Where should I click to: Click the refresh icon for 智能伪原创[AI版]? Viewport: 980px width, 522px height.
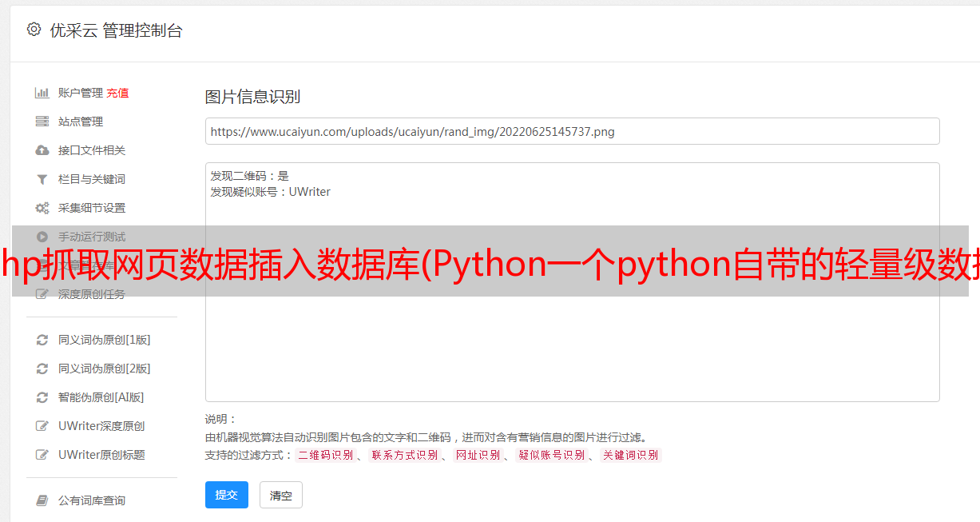pyautogui.click(x=42, y=397)
